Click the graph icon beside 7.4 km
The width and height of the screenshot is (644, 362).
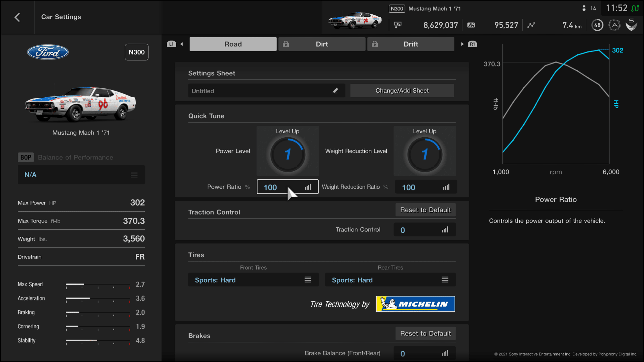pyautogui.click(x=531, y=25)
